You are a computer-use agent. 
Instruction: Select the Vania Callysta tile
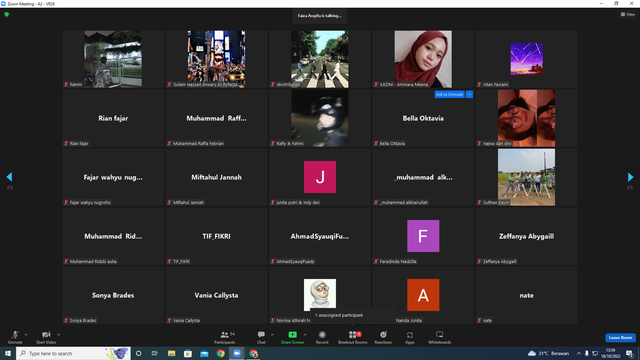216,295
